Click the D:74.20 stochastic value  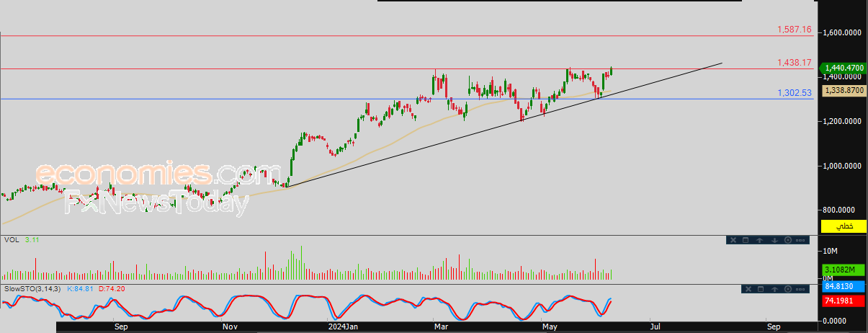pos(111,288)
